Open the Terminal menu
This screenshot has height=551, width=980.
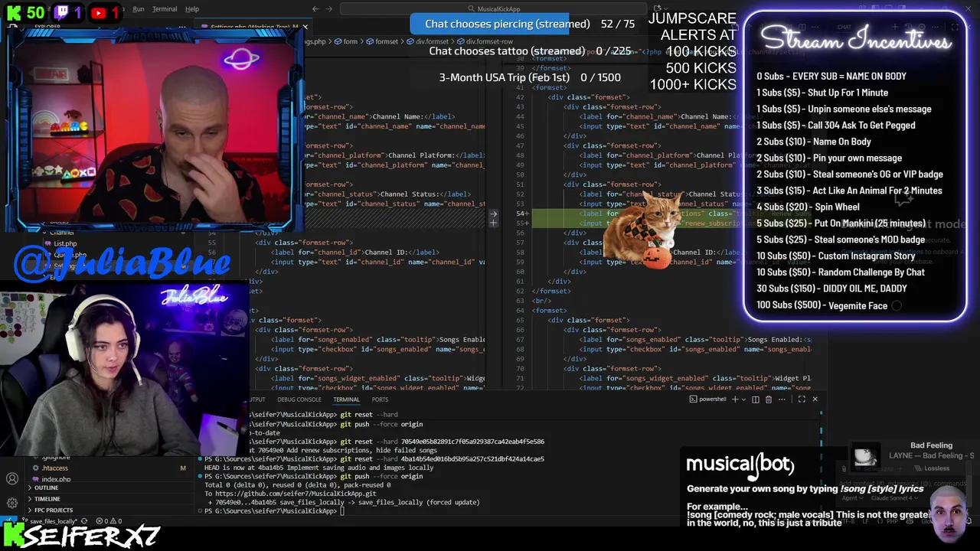pyautogui.click(x=165, y=9)
